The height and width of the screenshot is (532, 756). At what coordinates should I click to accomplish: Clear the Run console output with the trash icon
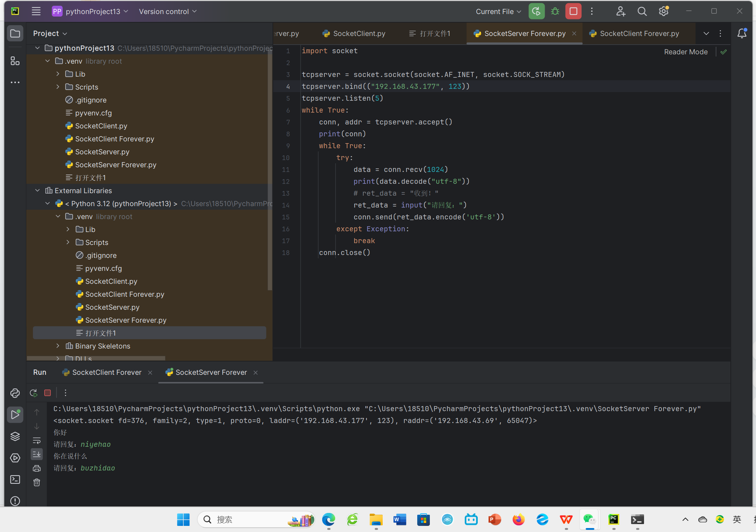point(37,482)
